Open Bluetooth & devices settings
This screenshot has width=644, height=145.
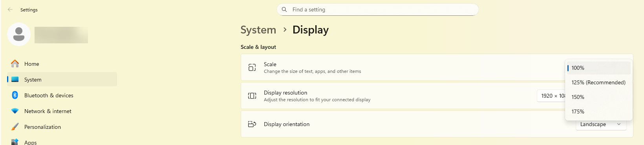[x=62, y=95]
